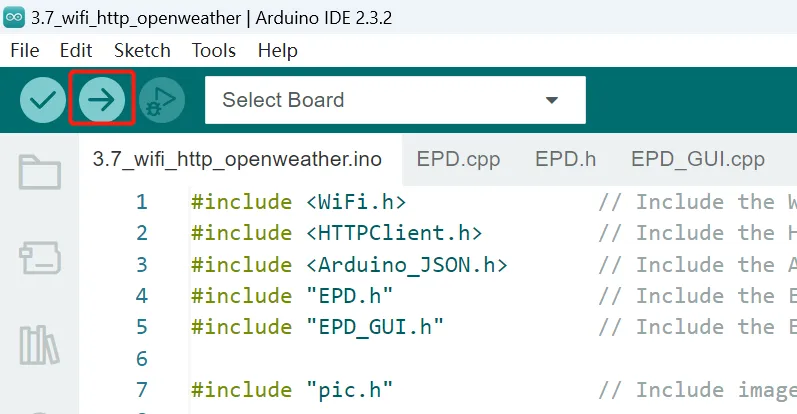Viewport: 797px width, 414px height.
Task: Open the Help menu
Action: pyautogui.click(x=278, y=50)
